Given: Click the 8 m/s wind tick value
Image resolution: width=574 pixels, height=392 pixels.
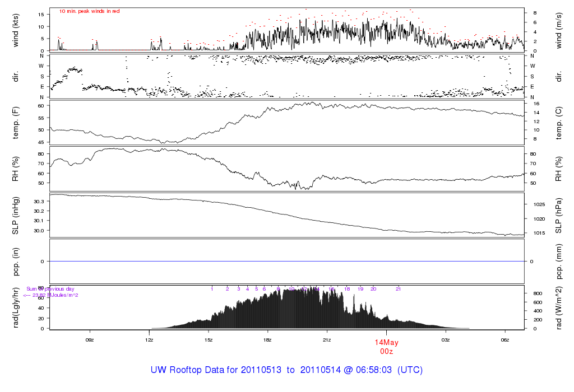Looking at the screenshot, I should (535, 13).
